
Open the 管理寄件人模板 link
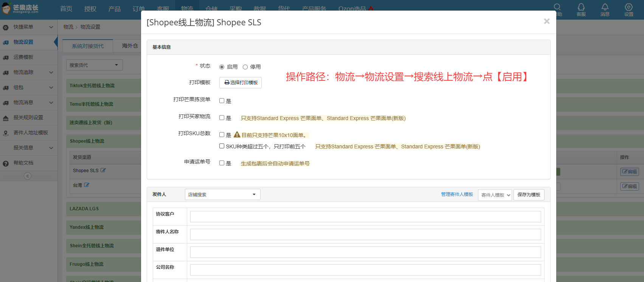click(457, 194)
